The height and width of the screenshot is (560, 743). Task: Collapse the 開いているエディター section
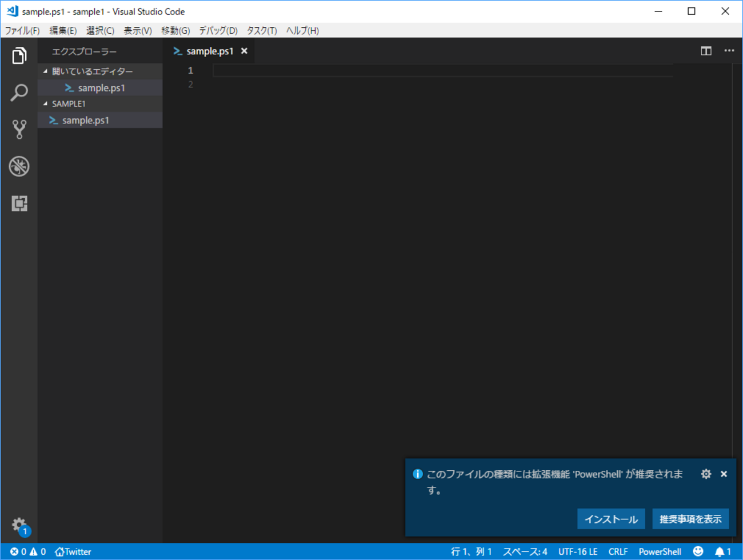click(99, 71)
